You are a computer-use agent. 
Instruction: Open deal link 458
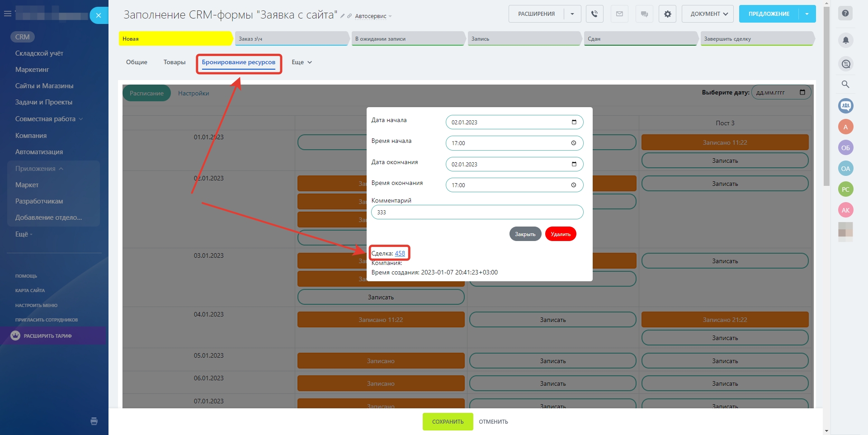coord(400,254)
